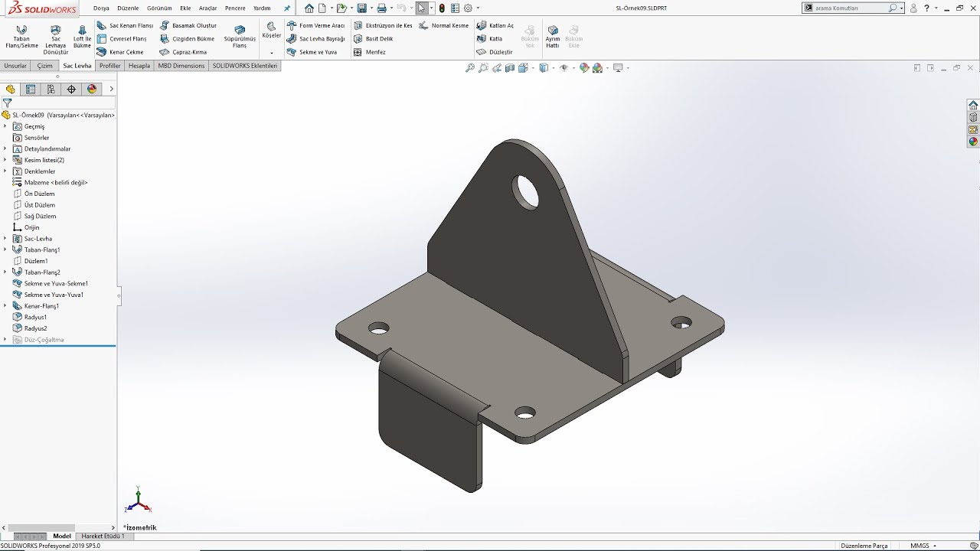The height and width of the screenshot is (551, 980).
Task: Select Taban Flanş/Sekme tool
Action: tap(21, 37)
